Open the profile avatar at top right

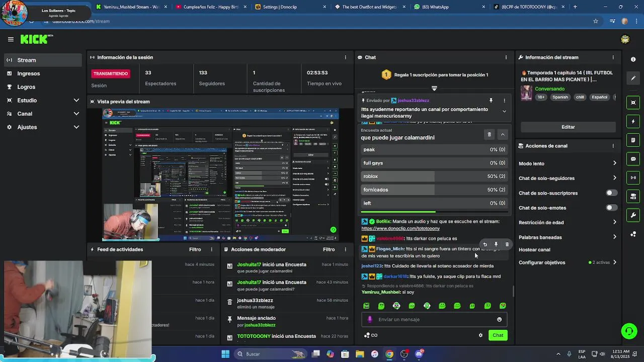pyautogui.click(x=625, y=39)
